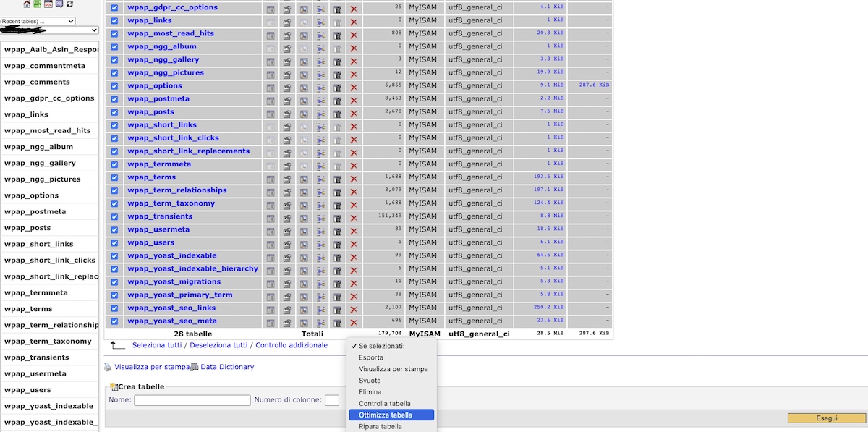Open wpap_usermeta in the sidebar
Viewport: 868px width, 432px height.
click(35, 374)
